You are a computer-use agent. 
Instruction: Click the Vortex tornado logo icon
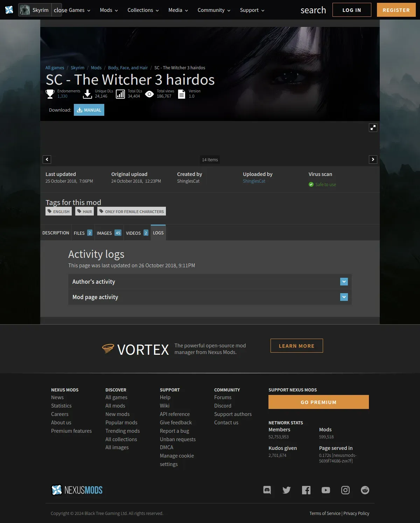[x=108, y=348]
